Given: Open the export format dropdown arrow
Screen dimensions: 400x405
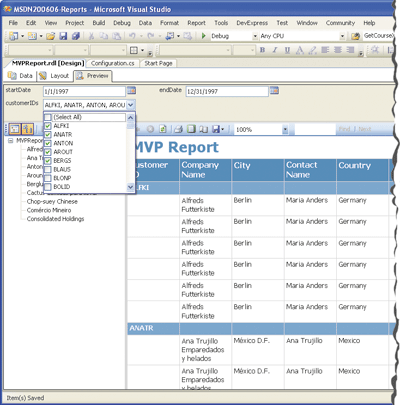Looking at the screenshot, I should click(x=223, y=129).
